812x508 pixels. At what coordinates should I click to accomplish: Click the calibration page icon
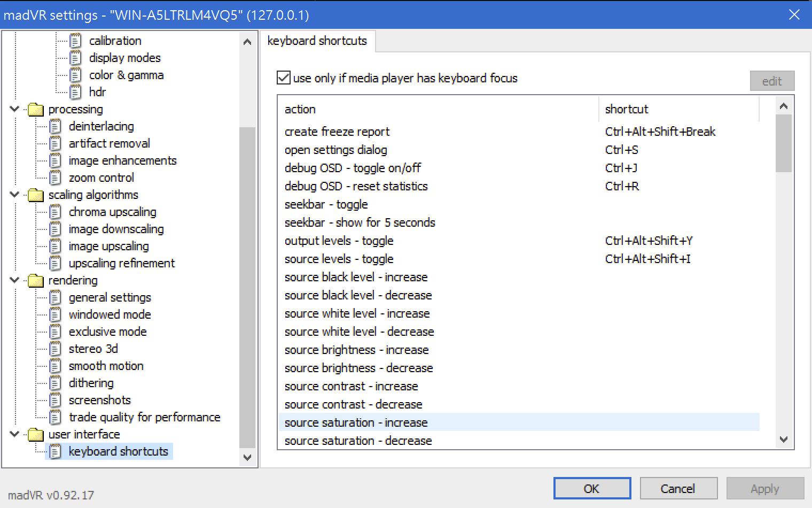(76, 41)
